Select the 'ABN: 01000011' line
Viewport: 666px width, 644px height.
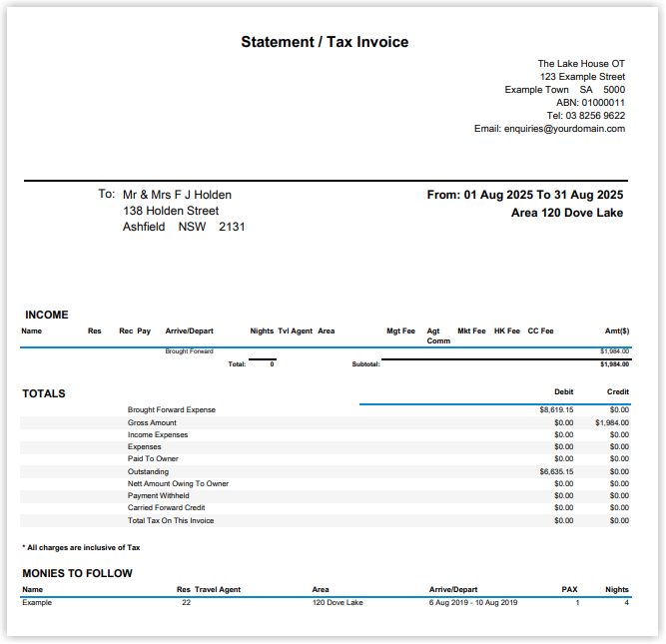click(590, 103)
